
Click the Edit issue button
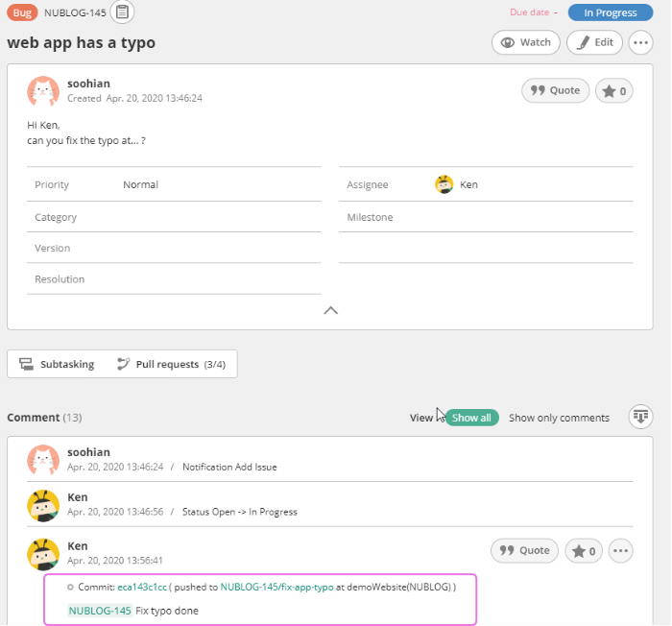click(x=594, y=42)
